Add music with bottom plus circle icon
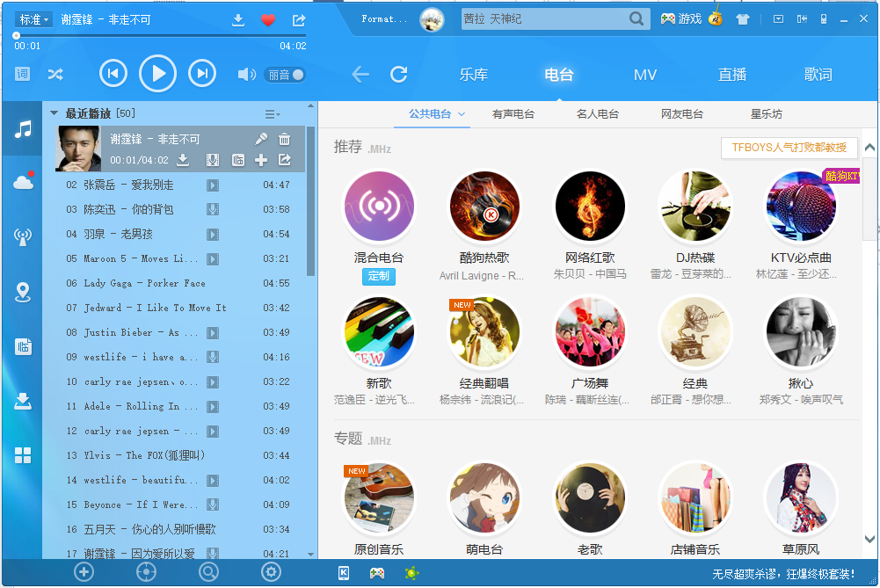The image size is (880, 588). [84, 571]
